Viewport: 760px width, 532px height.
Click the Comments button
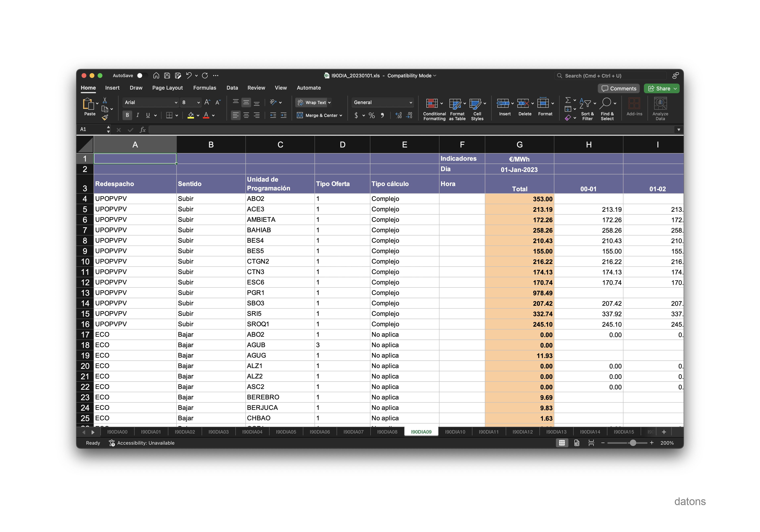[x=619, y=88]
